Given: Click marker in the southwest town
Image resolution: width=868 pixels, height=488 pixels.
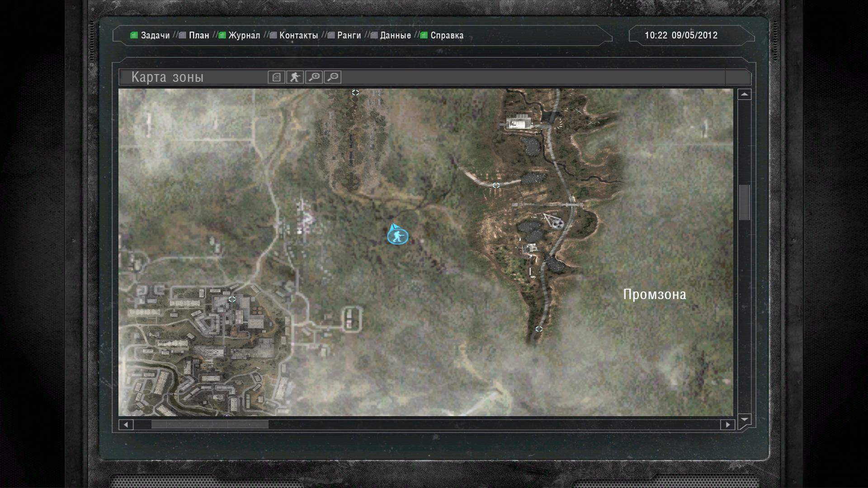Looking at the screenshot, I should (x=232, y=299).
